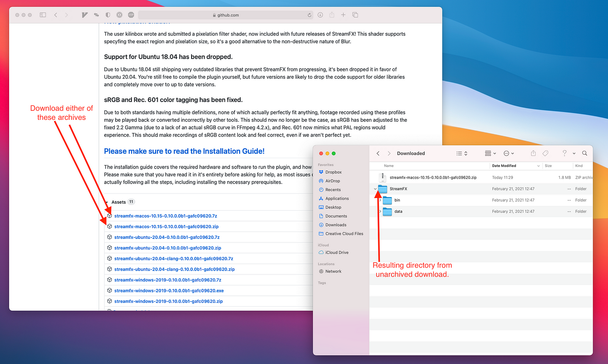The width and height of the screenshot is (608, 364).
Task: Click the github.com address bar
Action: tap(225, 15)
